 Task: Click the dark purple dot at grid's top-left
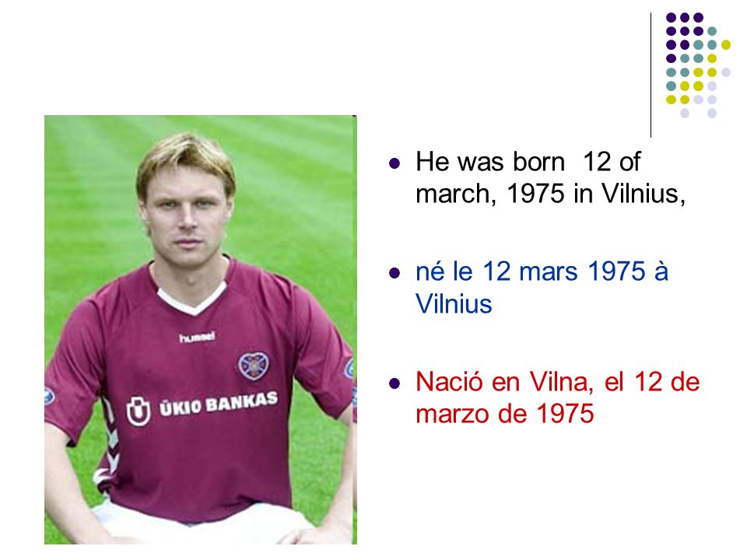point(671,18)
